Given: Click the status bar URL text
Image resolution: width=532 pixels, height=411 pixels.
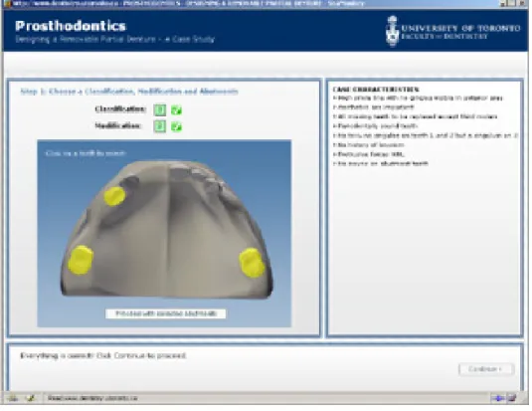Looking at the screenshot, I should (92, 398).
